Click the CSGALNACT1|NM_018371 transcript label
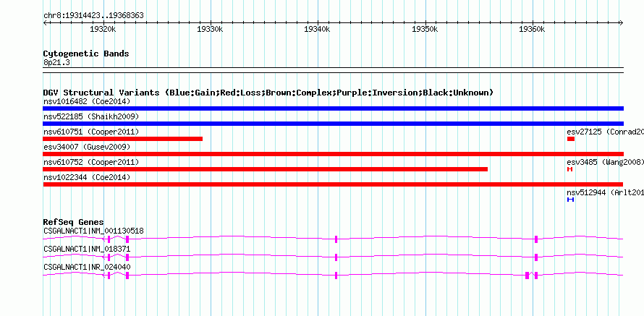 pos(87,249)
